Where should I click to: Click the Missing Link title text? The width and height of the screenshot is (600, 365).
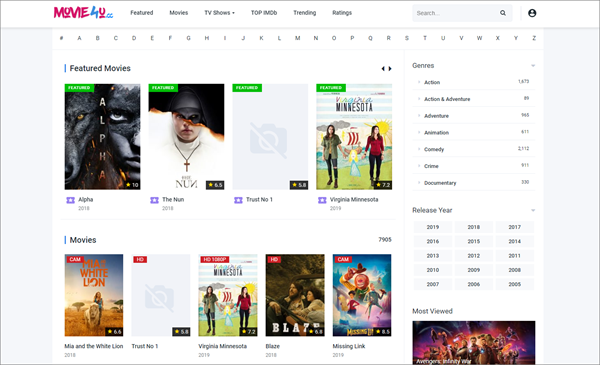[x=349, y=346]
